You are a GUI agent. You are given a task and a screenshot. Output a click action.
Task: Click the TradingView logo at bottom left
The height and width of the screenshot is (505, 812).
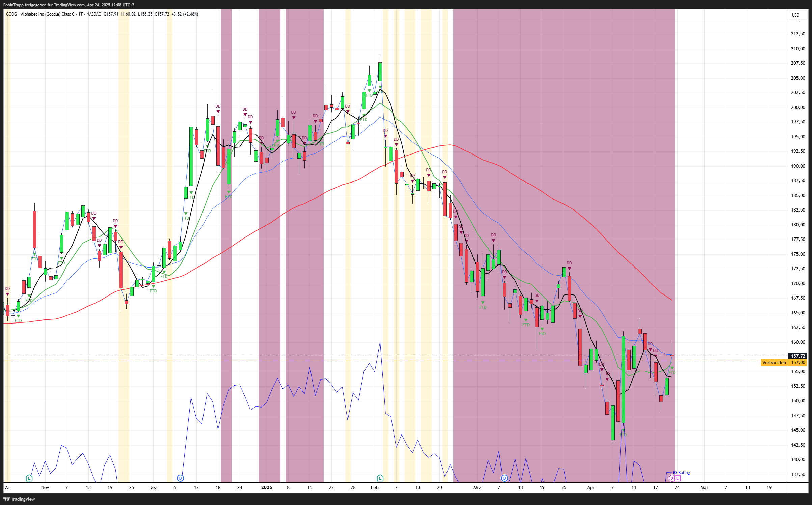pyautogui.click(x=19, y=499)
